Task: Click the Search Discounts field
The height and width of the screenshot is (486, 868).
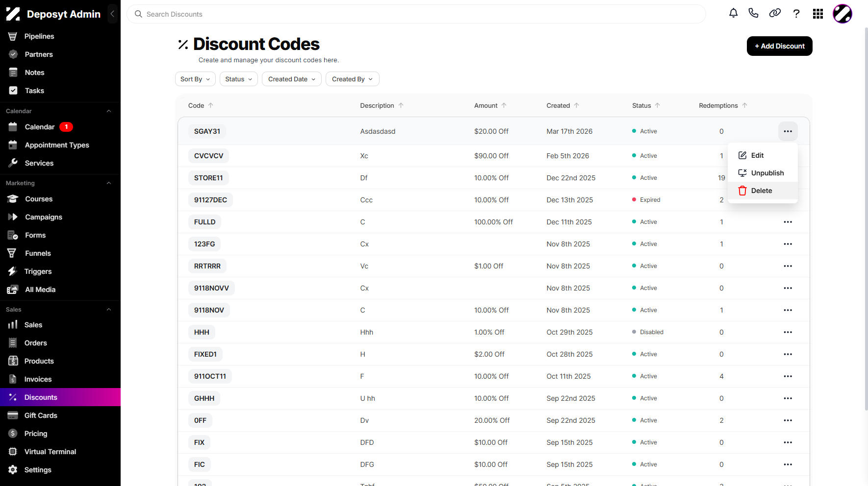Action: tap(416, 14)
